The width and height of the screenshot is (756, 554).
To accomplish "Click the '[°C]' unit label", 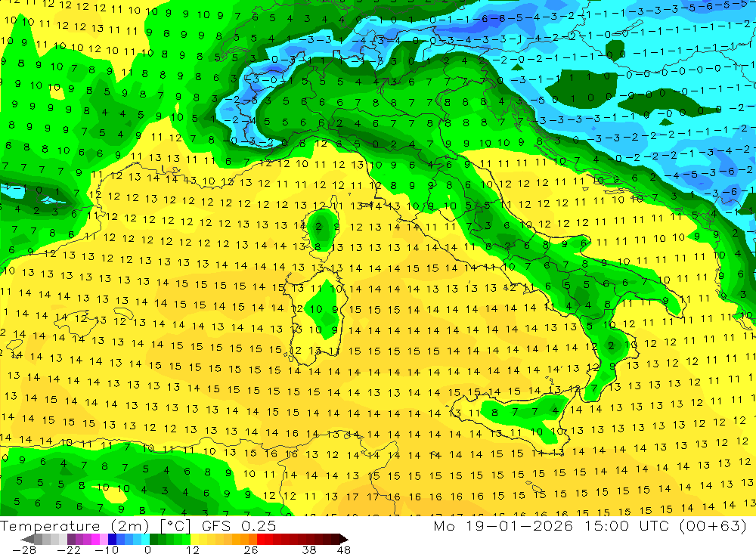I will point(175,526).
